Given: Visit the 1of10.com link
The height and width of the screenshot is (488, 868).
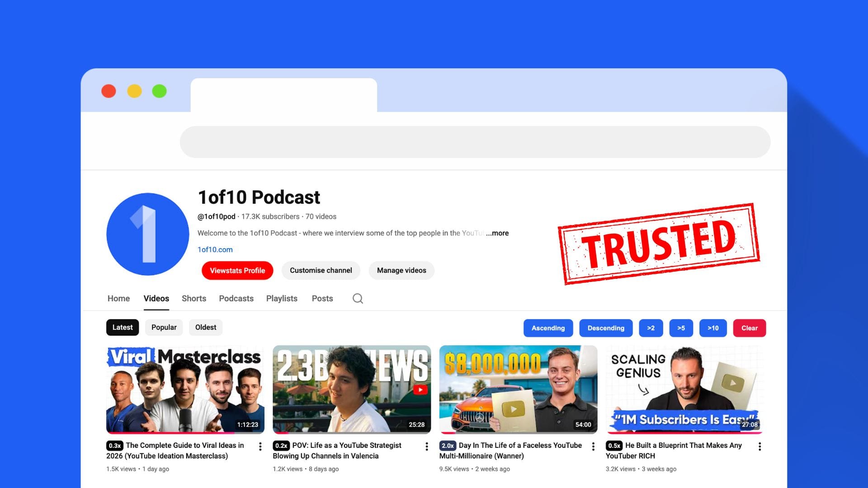Looking at the screenshot, I should (215, 249).
